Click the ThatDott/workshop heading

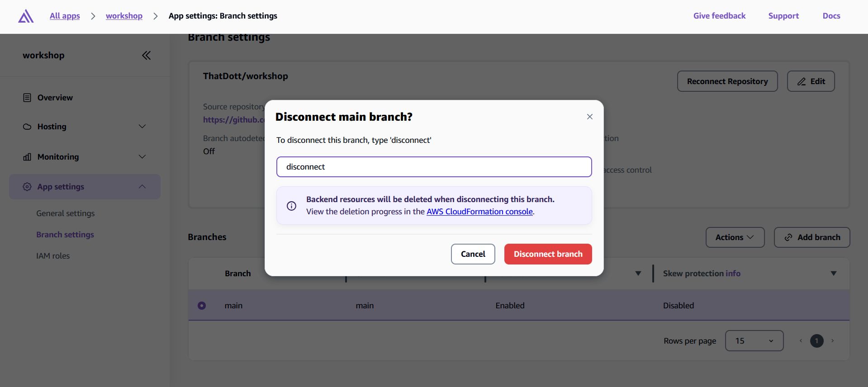pyautogui.click(x=246, y=76)
